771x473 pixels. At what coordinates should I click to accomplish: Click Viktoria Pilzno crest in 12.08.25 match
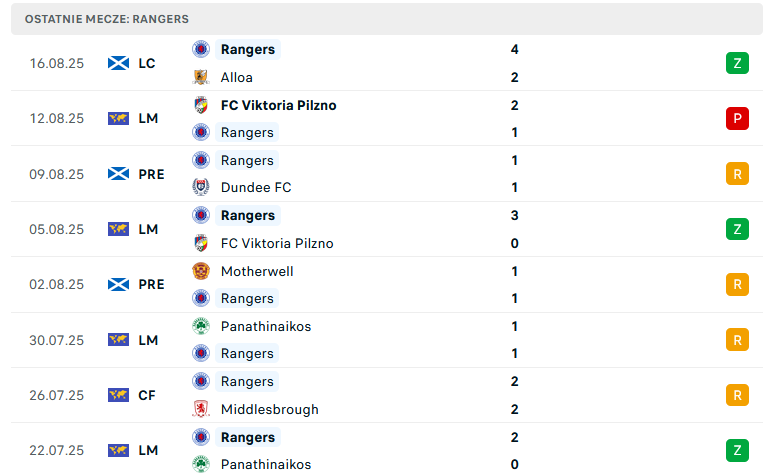click(x=201, y=105)
